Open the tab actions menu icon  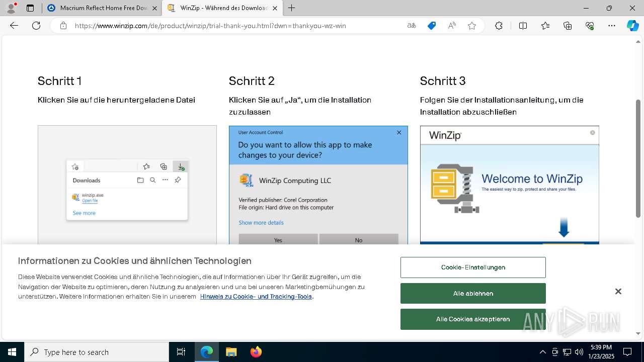(x=30, y=8)
